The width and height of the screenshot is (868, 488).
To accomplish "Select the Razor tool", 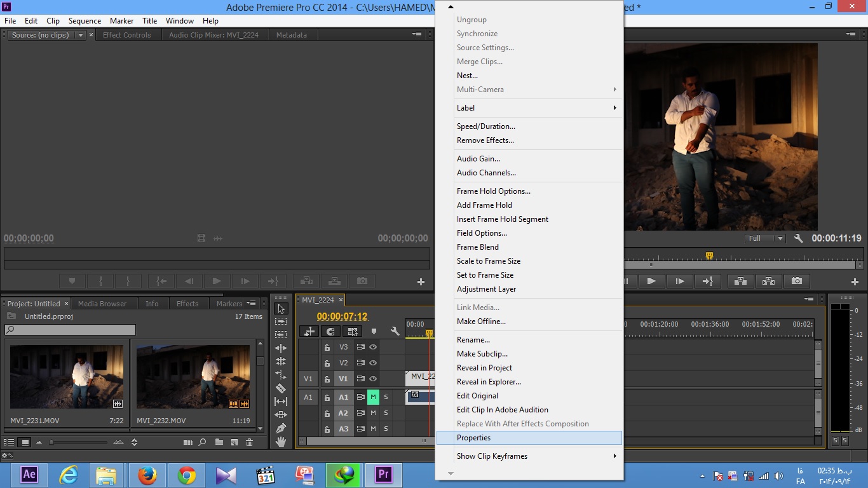I will tap(281, 388).
